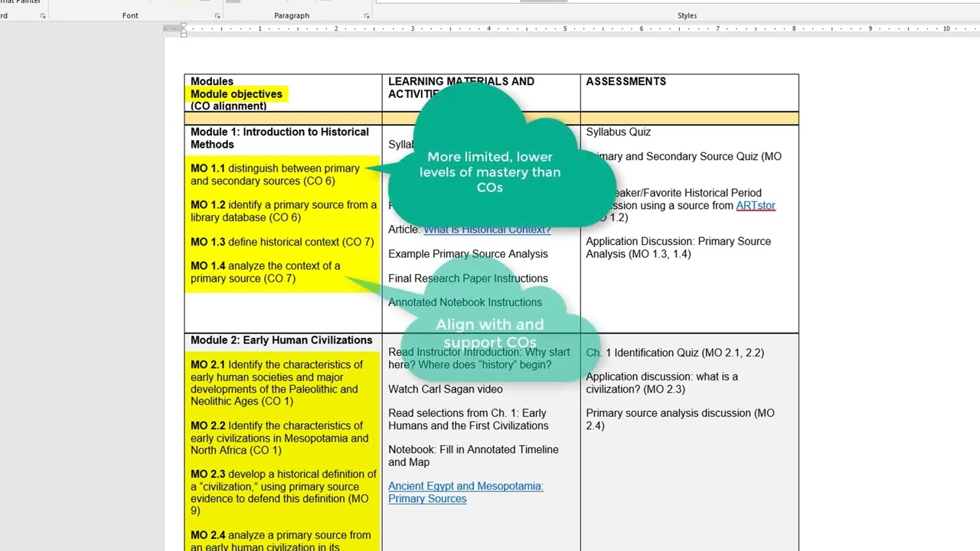The width and height of the screenshot is (980, 551).
Task: Click 'Ch. 1 Identification Quiz' text
Action: pos(675,353)
